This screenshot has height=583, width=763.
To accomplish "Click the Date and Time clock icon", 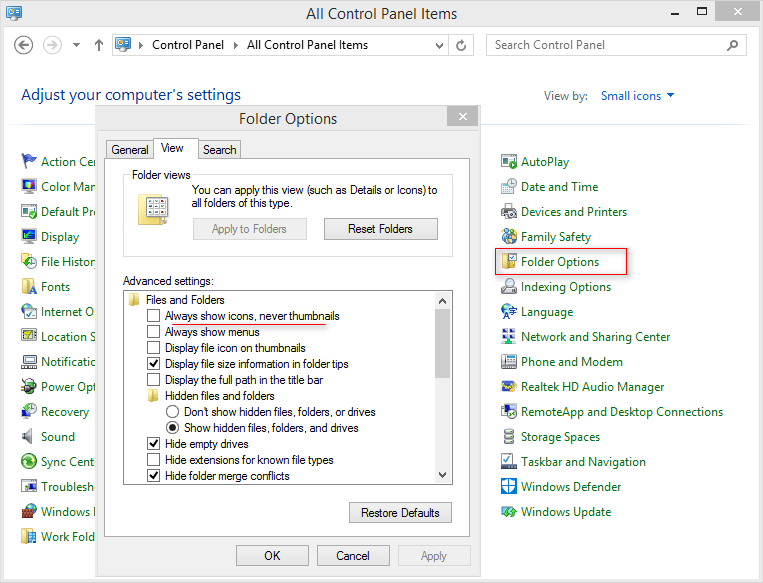I will click(509, 186).
